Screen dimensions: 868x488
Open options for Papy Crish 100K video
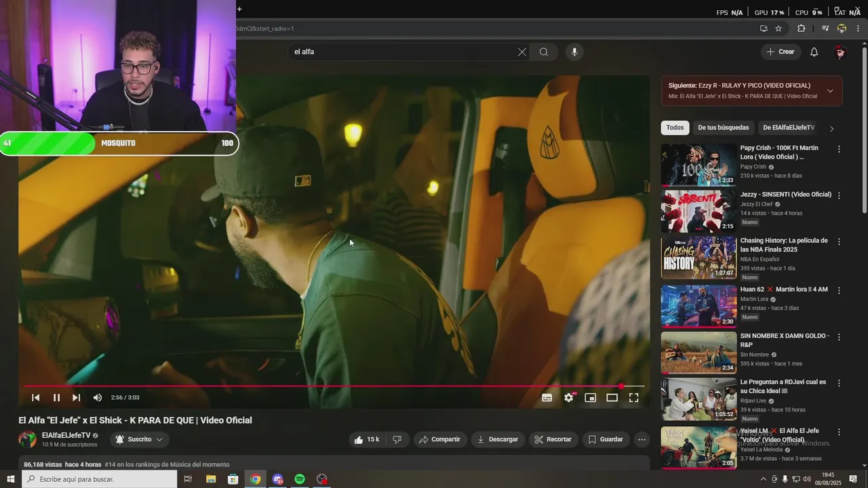839,149
